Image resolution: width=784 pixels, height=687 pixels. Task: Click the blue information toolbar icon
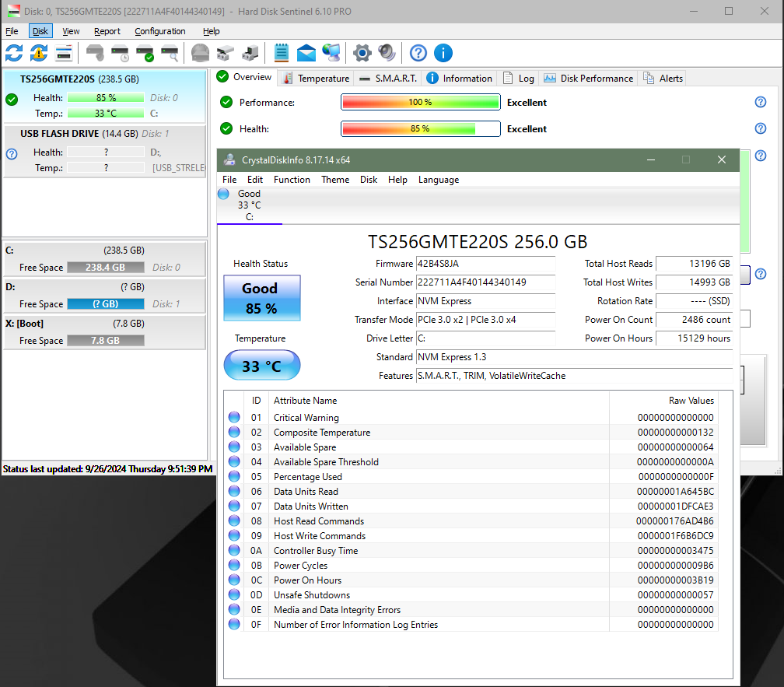(443, 53)
